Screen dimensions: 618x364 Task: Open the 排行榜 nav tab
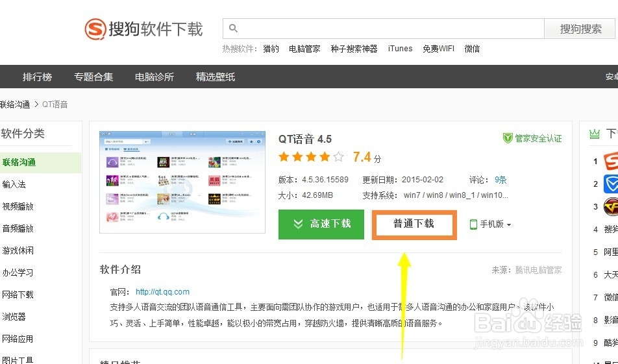click(37, 77)
